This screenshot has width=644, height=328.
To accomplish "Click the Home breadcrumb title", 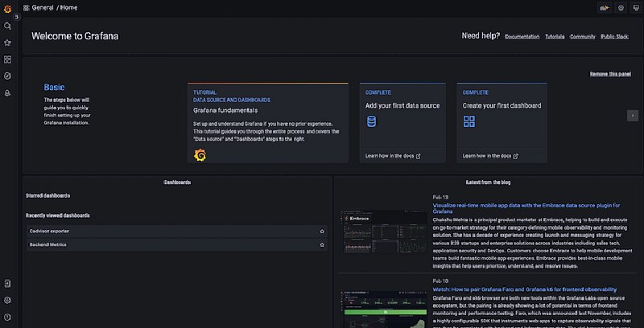I will pyautogui.click(x=68, y=8).
